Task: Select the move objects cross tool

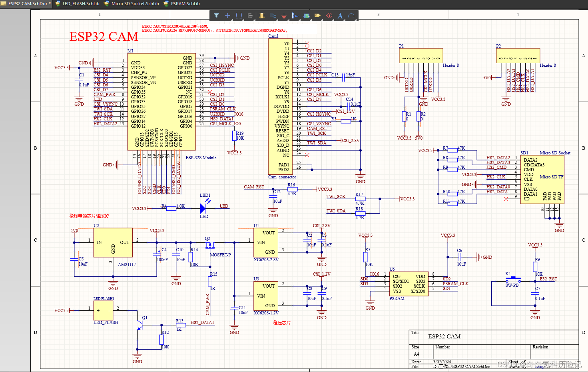Action: [227, 16]
